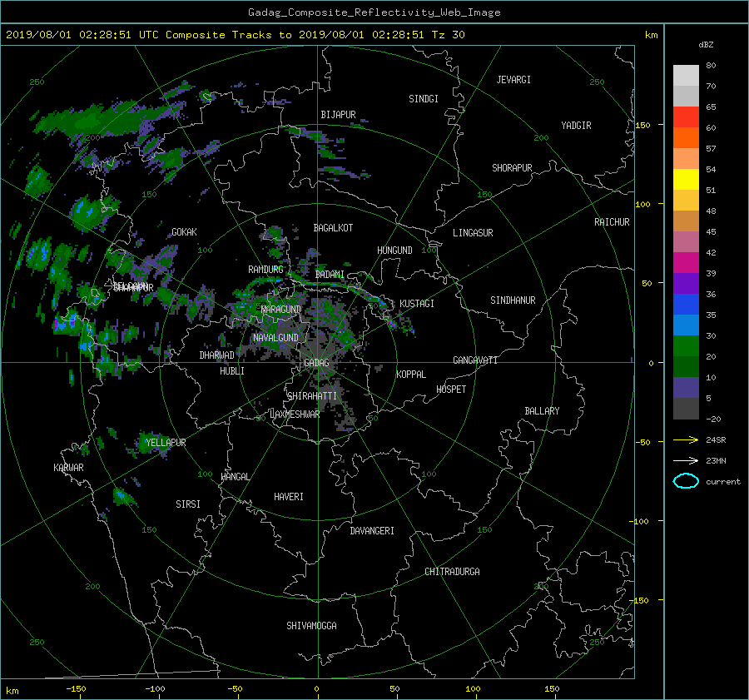Click the GADAG radar center label
The height and width of the screenshot is (700, 749).
click(x=316, y=363)
